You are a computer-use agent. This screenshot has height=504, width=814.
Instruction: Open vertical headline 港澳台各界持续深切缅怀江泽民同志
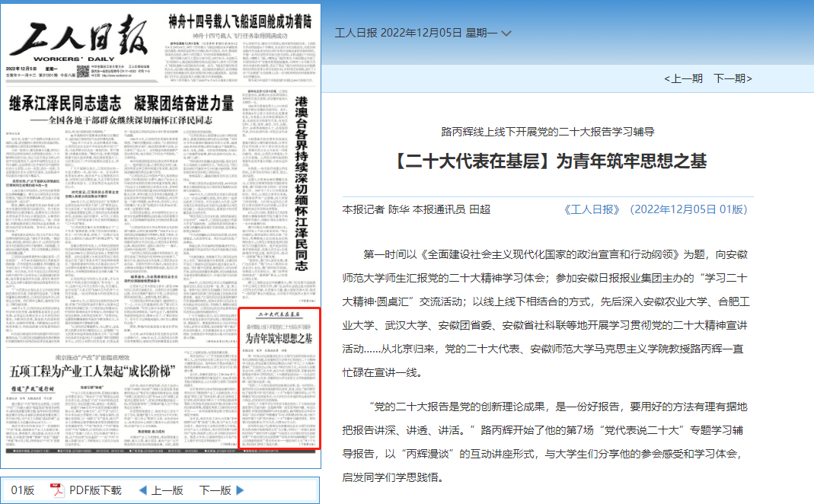301,183
